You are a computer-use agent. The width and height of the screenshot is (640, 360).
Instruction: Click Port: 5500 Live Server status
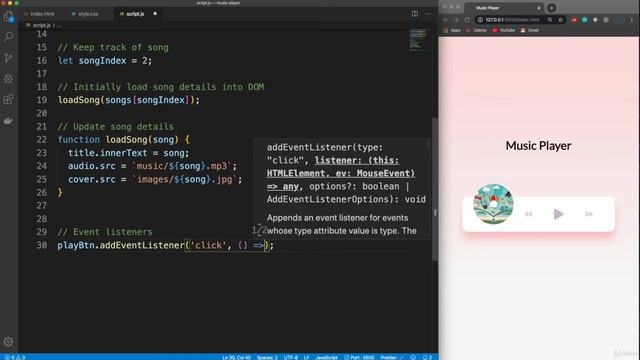pos(359,357)
